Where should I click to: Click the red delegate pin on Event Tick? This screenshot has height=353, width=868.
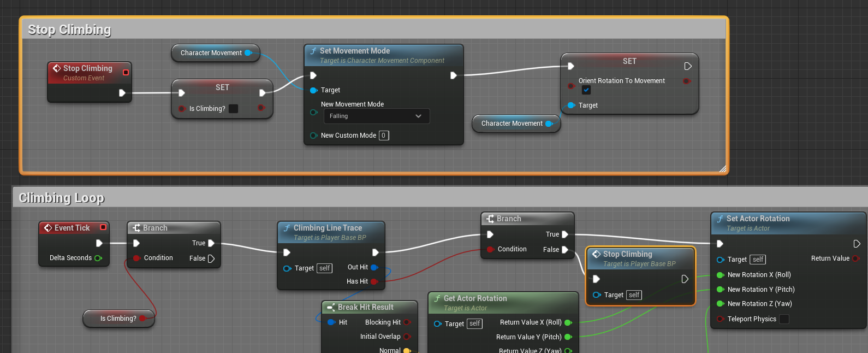(103, 227)
